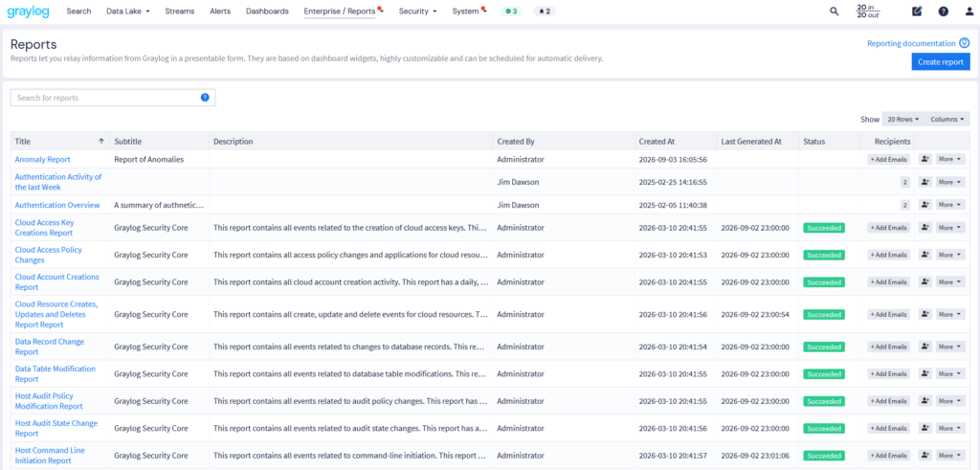Click share icon for Authentication Activity of the last Week
Viewport: 980px width, 470px height.
(x=925, y=182)
